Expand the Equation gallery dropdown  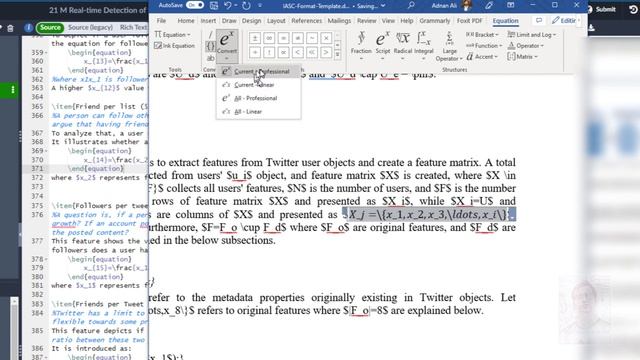pyautogui.click(x=172, y=35)
